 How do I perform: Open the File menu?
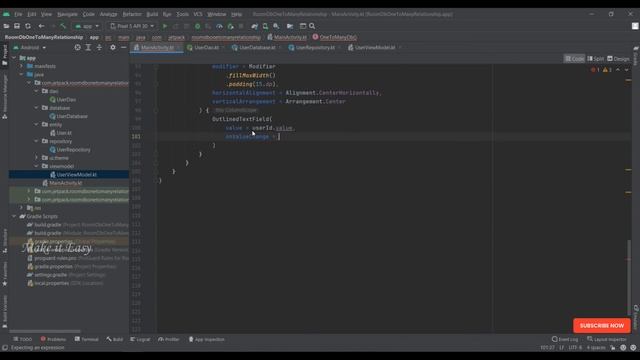18,14
